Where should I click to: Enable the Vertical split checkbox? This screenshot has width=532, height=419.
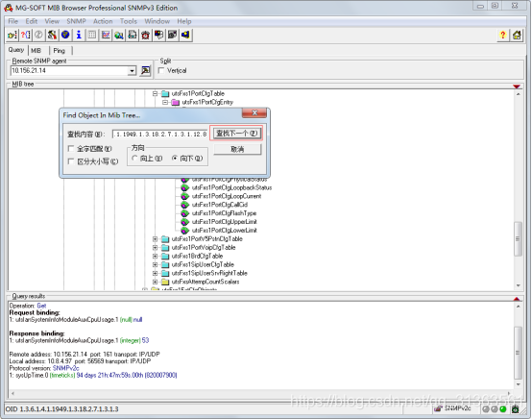(161, 70)
